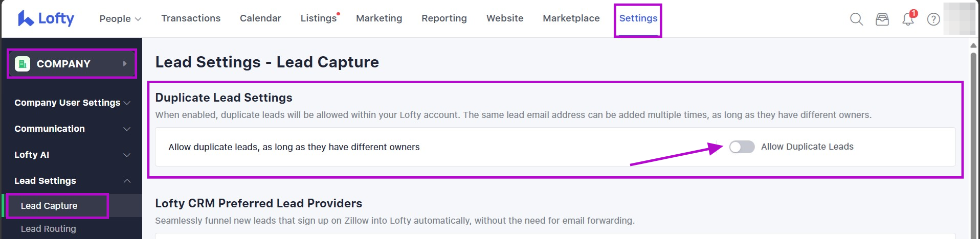980x239 pixels.
Task: Open the user profile avatar
Action: pyautogui.click(x=959, y=19)
